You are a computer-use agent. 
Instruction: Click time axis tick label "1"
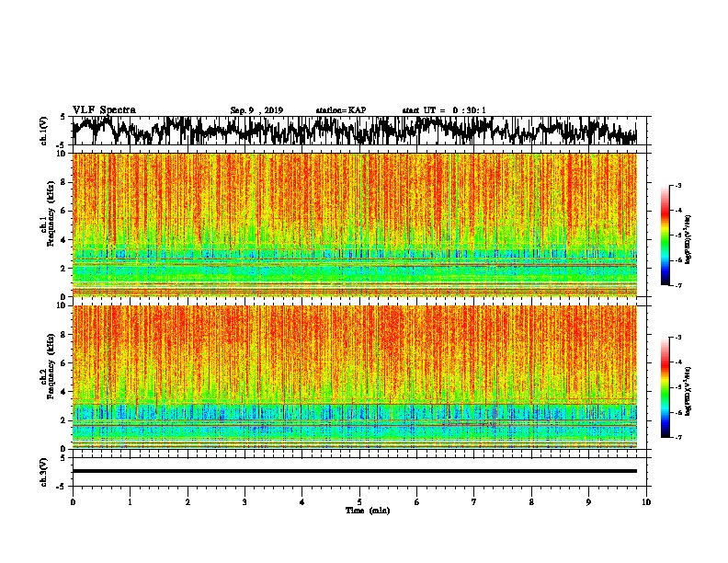130,502
